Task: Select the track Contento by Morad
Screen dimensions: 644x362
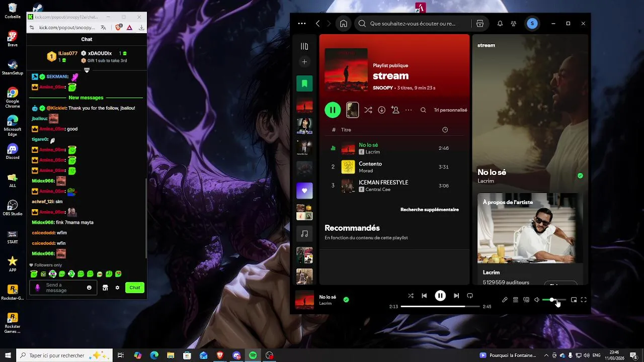Action: pos(394,167)
